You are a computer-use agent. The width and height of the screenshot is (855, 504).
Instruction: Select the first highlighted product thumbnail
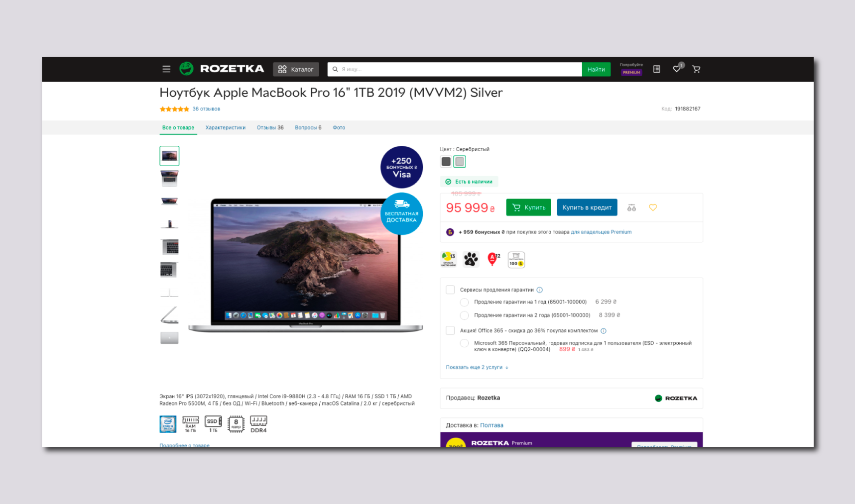[x=169, y=156]
